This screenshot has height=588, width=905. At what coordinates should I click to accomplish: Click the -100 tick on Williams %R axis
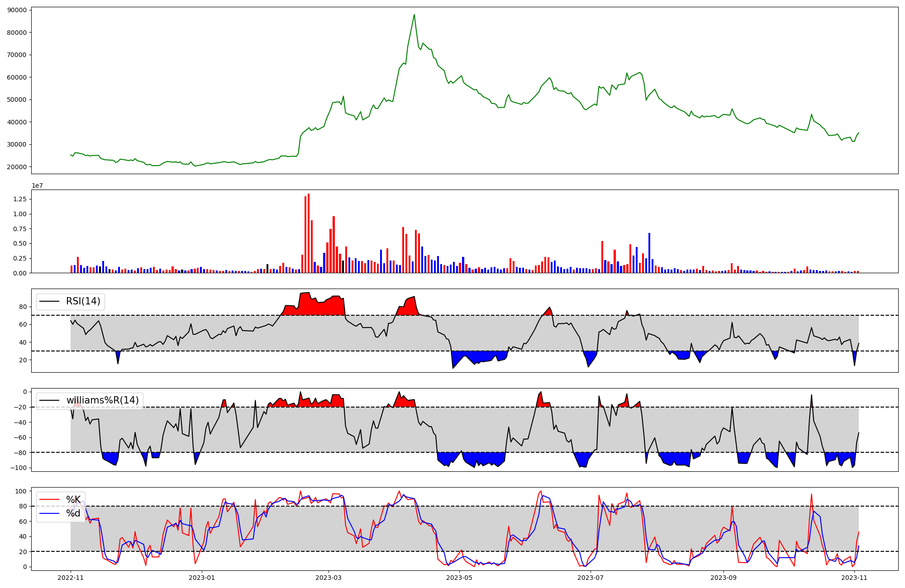18,468
